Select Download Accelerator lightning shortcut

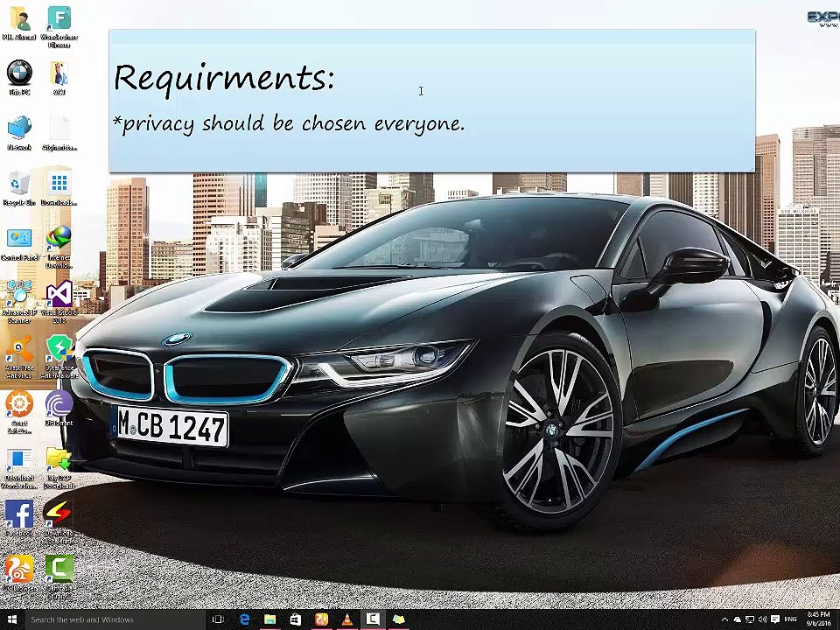[59, 521]
